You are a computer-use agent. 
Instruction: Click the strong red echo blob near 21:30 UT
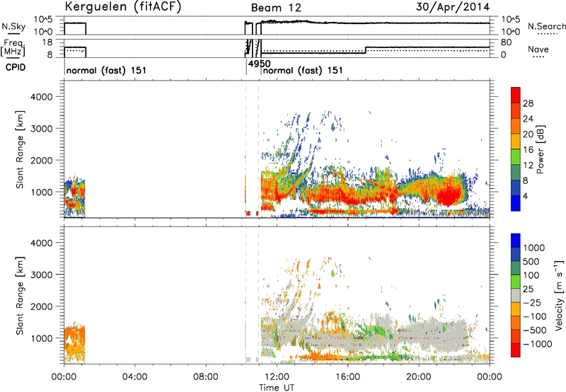449,192
